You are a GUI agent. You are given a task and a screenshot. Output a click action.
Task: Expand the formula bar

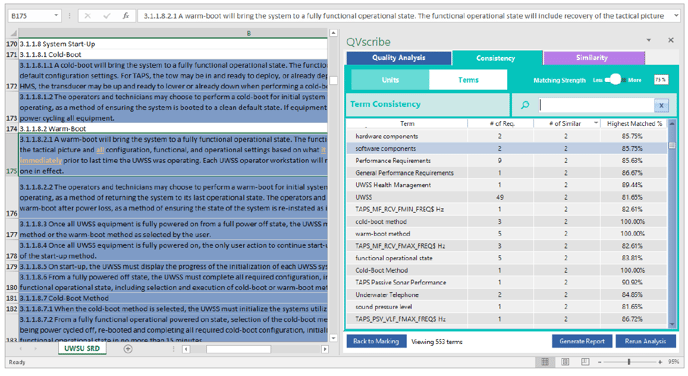[676, 16]
